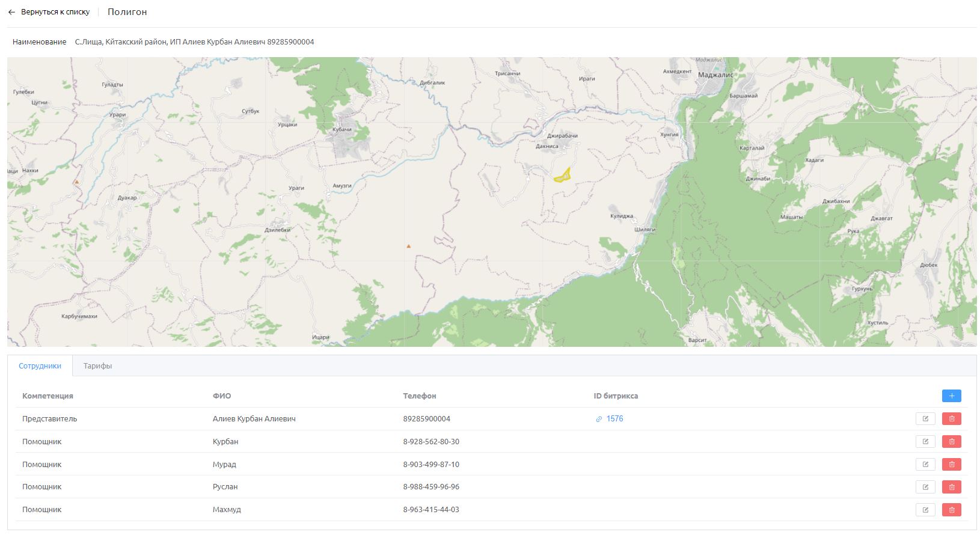Click phone number 8-928-562-80-30
Image resolution: width=980 pixels, height=538 pixels.
431,442
